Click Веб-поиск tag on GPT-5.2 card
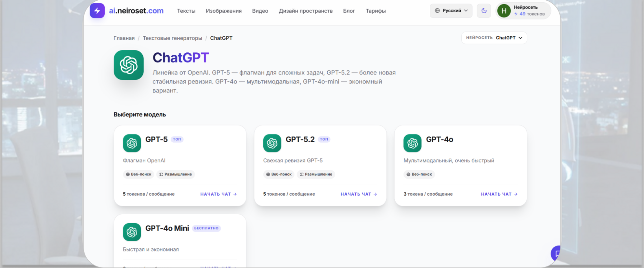This screenshot has width=644, height=268. pos(279,174)
